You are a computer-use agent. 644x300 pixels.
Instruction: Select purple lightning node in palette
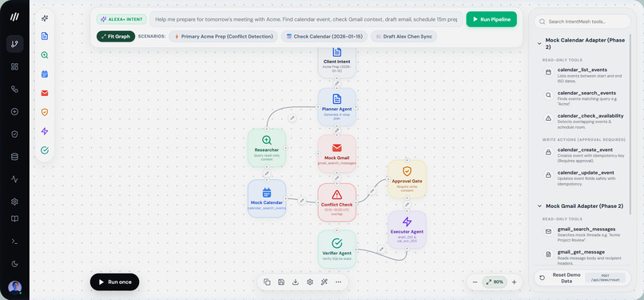[x=45, y=131]
